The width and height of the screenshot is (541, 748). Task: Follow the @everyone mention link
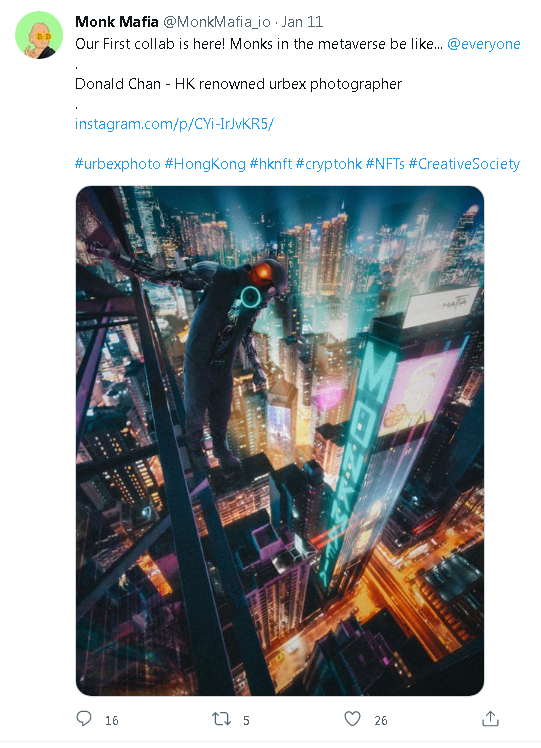coord(484,44)
